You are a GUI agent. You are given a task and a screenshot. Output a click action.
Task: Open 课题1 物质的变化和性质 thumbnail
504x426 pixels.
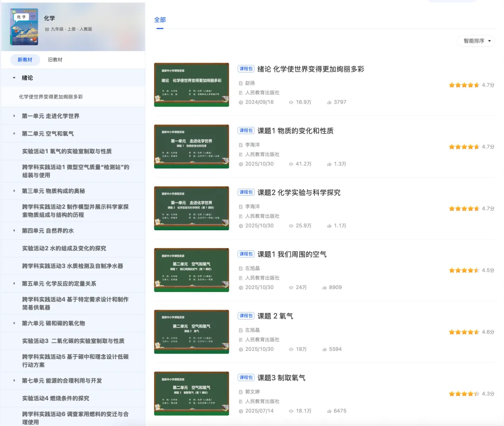pyautogui.click(x=192, y=146)
